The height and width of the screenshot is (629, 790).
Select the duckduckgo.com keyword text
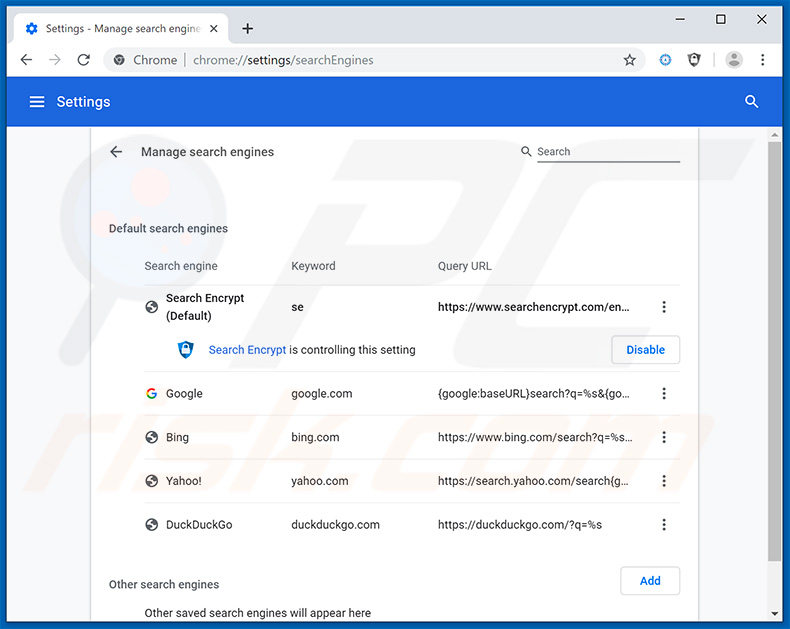click(335, 525)
